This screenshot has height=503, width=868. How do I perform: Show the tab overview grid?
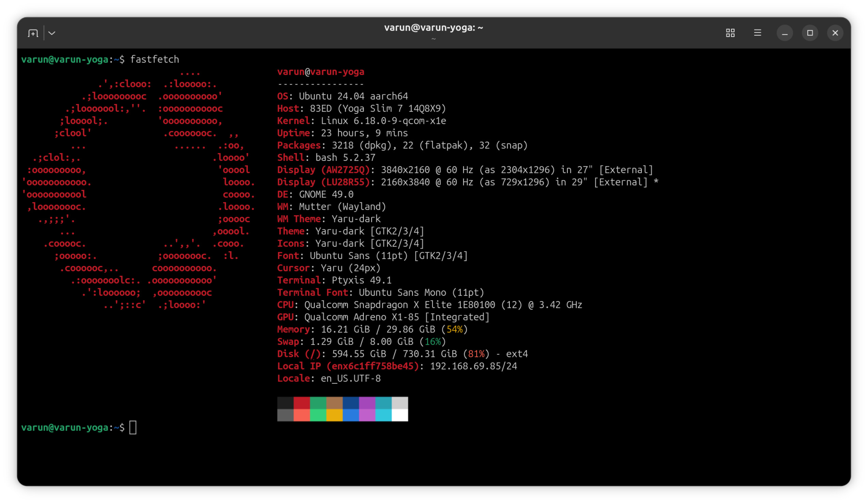point(730,33)
